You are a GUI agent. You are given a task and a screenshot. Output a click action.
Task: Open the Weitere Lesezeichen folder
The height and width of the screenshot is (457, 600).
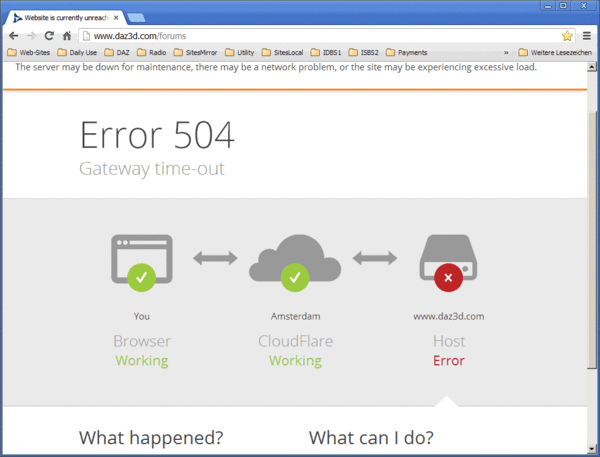555,52
